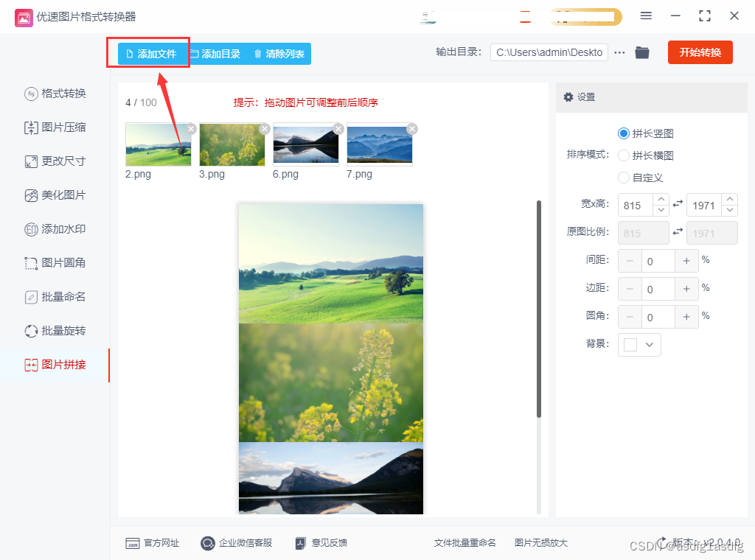Click the 添加文件 add file button
The height and width of the screenshot is (560, 755).
[x=152, y=53]
